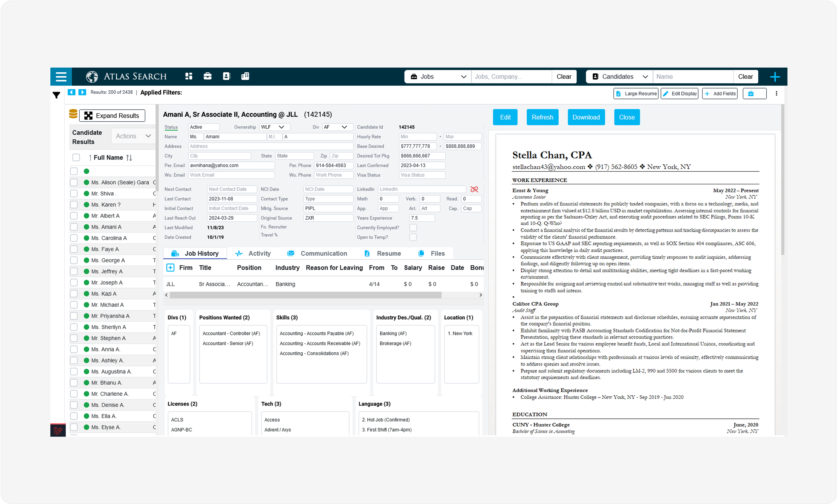Open the vertical three-dots more menu
The height and width of the screenshot is (504, 837).
tap(776, 93)
